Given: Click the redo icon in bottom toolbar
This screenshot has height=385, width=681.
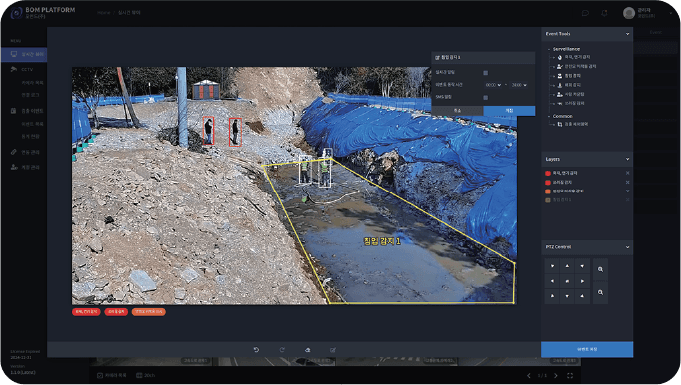Looking at the screenshot, I should 282,350.
